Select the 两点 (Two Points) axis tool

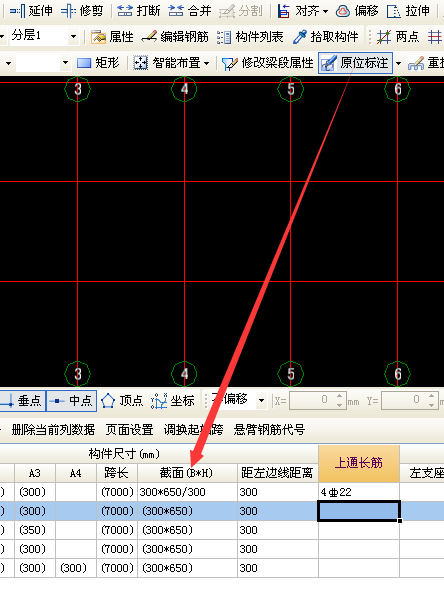398,37
